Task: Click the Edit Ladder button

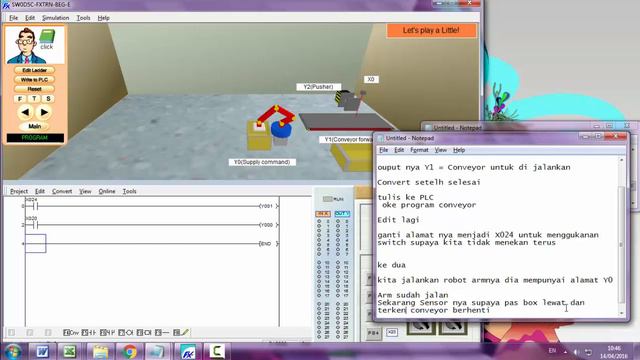Action: (x=34, y=70)
